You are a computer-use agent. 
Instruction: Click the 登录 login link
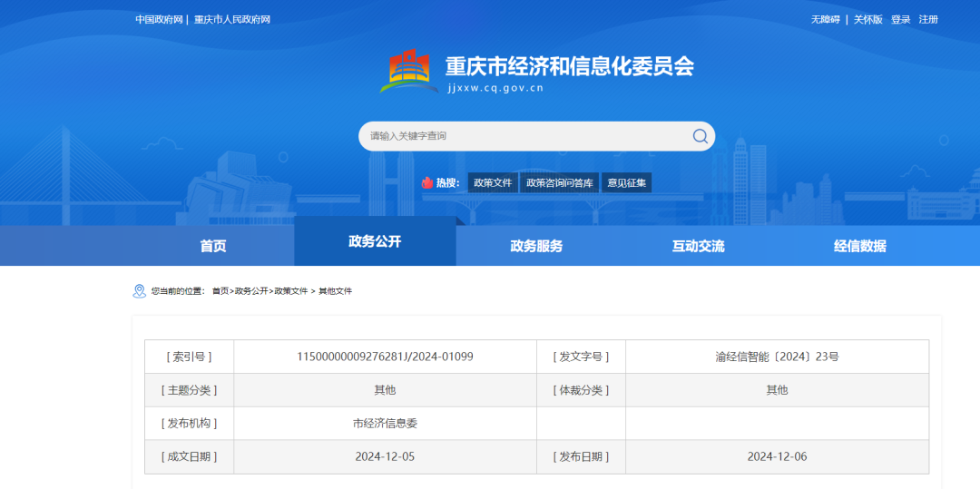point(900,19)
